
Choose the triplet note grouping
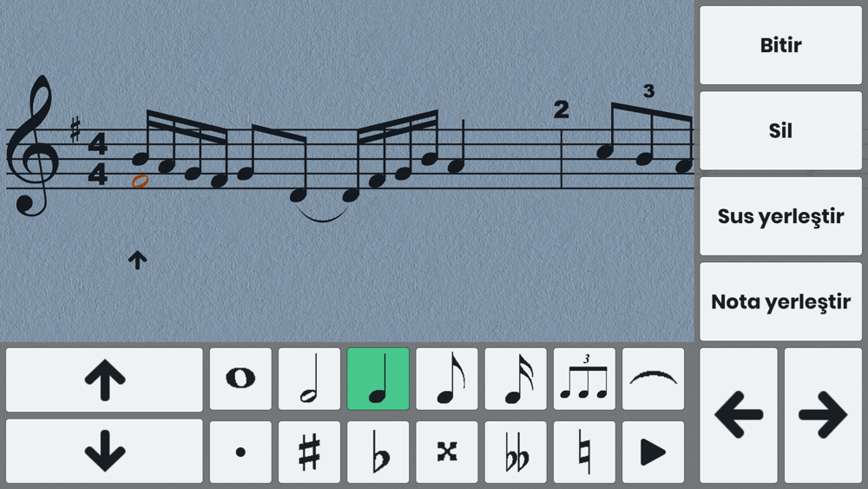(584, 380)
